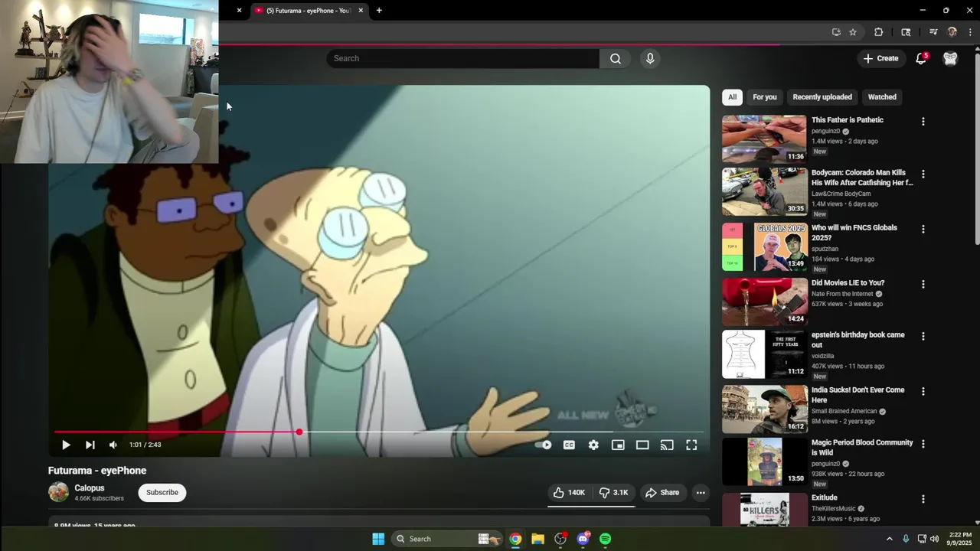Enter full screen mode
The width and height of the screenshot is (980, 551).
691,445
